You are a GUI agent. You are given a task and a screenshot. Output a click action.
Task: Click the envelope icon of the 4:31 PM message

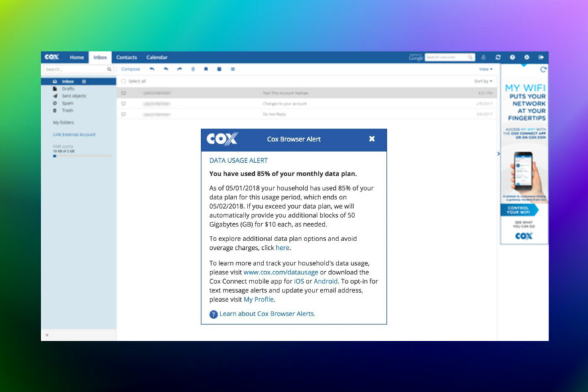click(x=123, y=93)
